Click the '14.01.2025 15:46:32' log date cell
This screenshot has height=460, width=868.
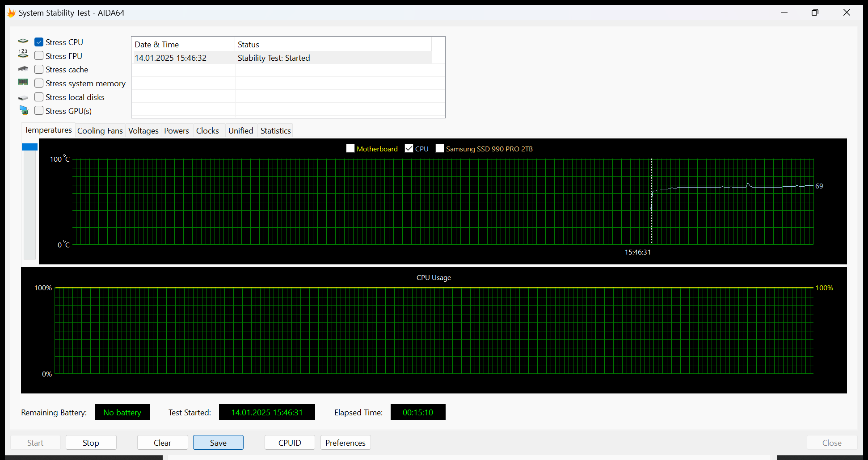[x=171, y=58]
